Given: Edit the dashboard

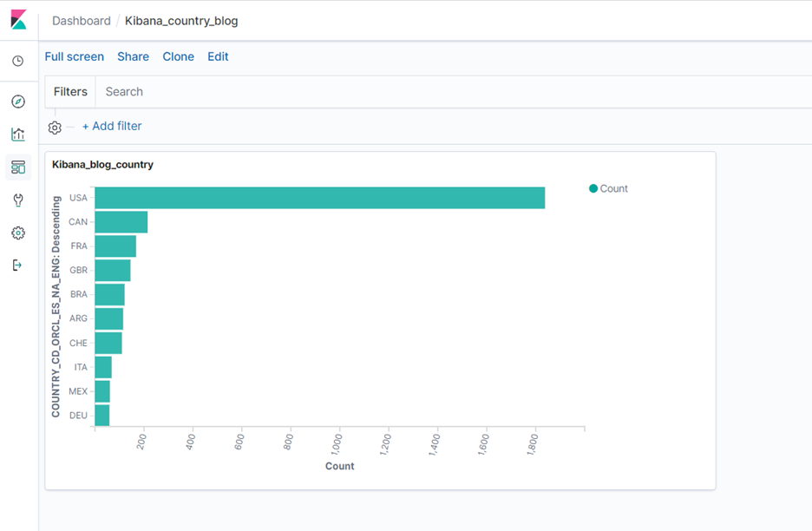Looking at the screenshot, I should click(218, 56).
